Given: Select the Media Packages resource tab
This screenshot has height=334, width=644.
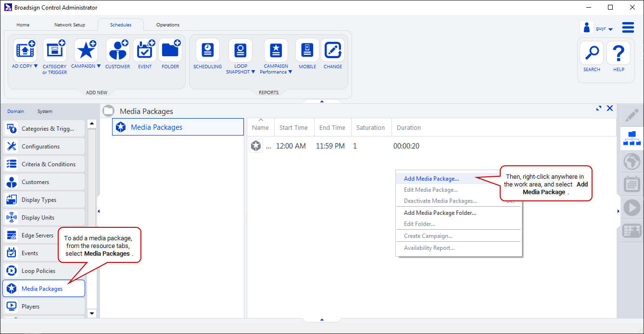Looking at the screenshot, I should point(44,289).
